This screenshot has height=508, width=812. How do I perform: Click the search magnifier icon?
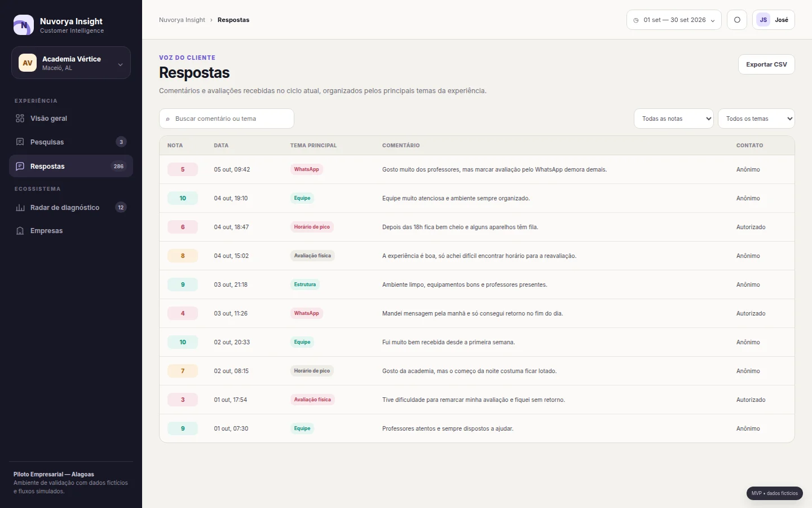click(167, 119)
